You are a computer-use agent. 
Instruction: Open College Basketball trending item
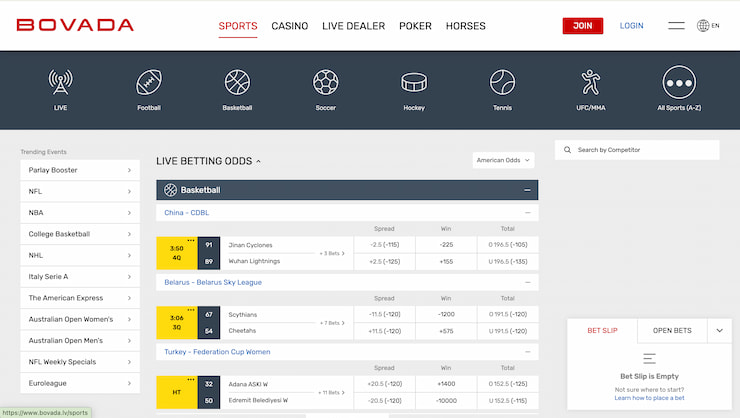[x=80, y=234]
